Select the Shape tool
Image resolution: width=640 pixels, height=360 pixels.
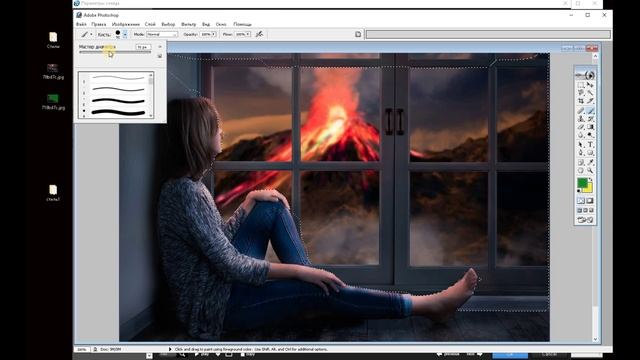tap(590, 153)
